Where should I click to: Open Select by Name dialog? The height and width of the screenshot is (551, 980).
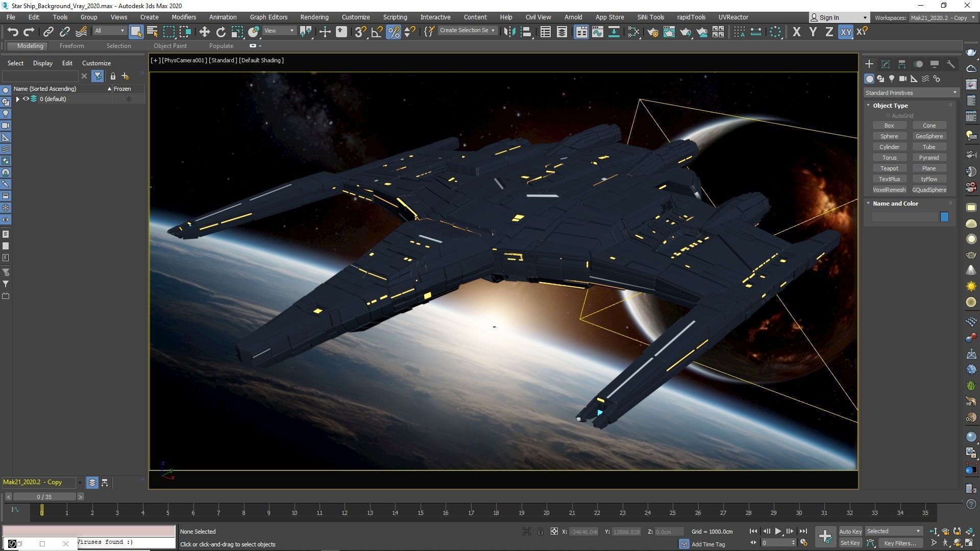152,32
